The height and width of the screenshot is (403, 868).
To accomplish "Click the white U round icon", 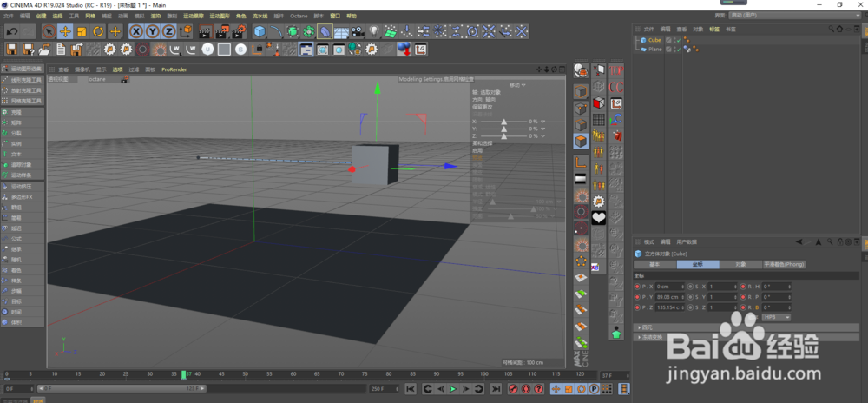I will click(207, 50).
